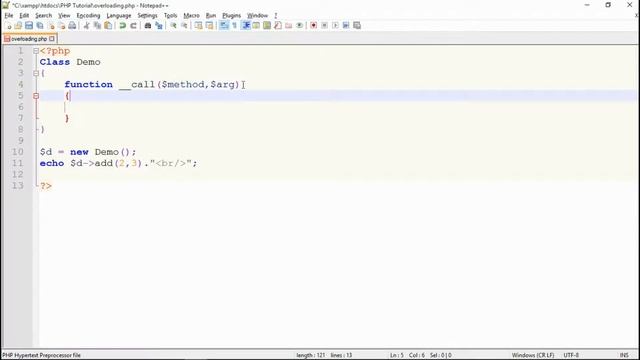Cut selection with the scissors icon
The image size is (640, 360).
(x=86, y=25)
